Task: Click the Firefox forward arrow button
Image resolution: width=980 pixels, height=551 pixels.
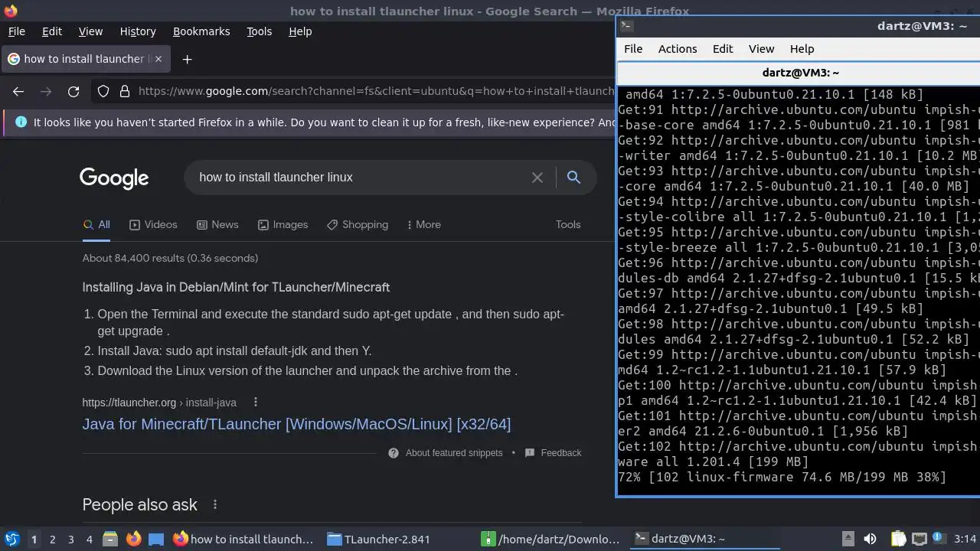Action: tap(46, 91)
